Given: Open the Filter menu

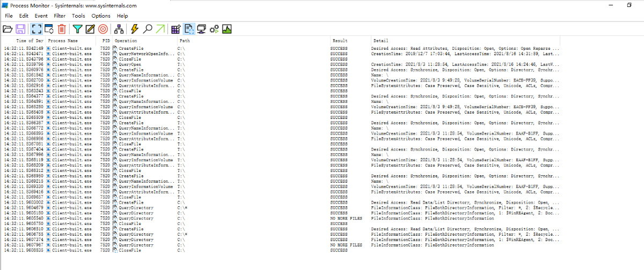Looking at the screenshot, I should coord(59,16).
